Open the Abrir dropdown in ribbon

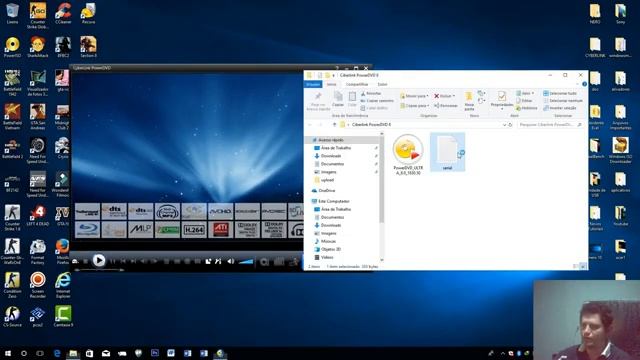[525, 93]
